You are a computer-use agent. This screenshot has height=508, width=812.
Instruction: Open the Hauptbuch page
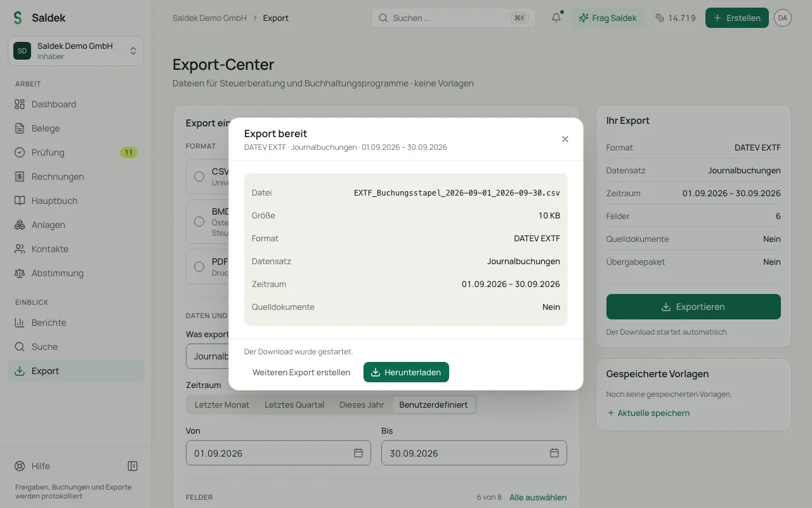(76, 201)
